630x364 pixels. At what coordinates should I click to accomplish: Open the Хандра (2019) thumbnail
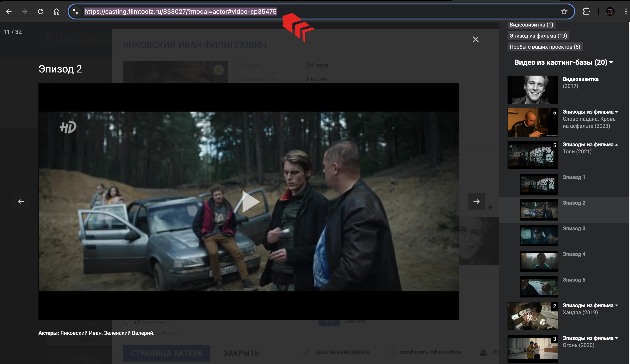(x=533, y=316)
